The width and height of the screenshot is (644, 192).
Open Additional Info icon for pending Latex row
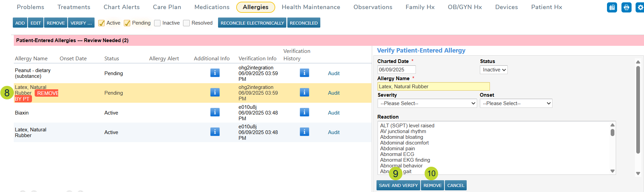pos(215,92)
